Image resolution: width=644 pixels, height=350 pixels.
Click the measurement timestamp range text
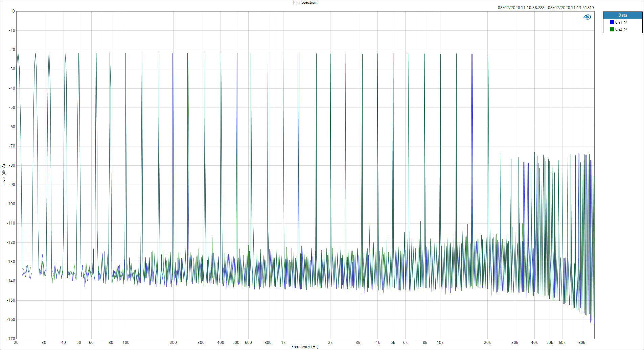pyautogui.click(x=546, y=8)
